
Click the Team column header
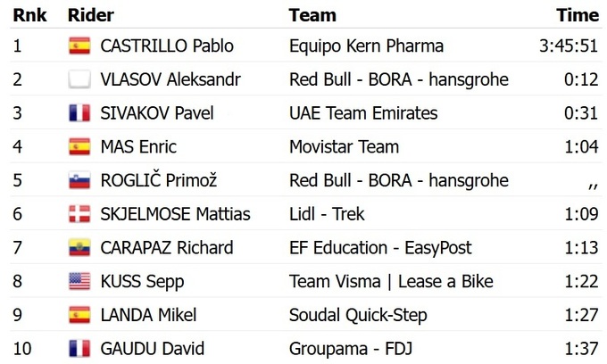312,15
